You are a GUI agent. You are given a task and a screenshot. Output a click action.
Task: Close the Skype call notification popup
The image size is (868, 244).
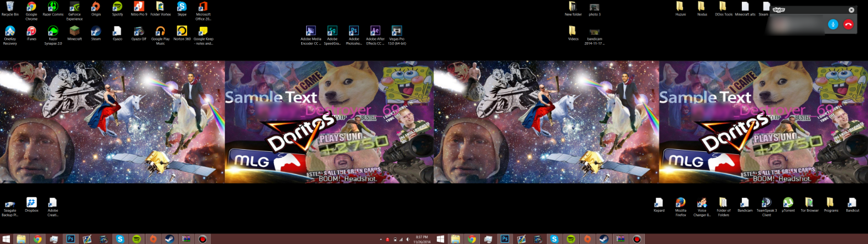click(851, 10)
